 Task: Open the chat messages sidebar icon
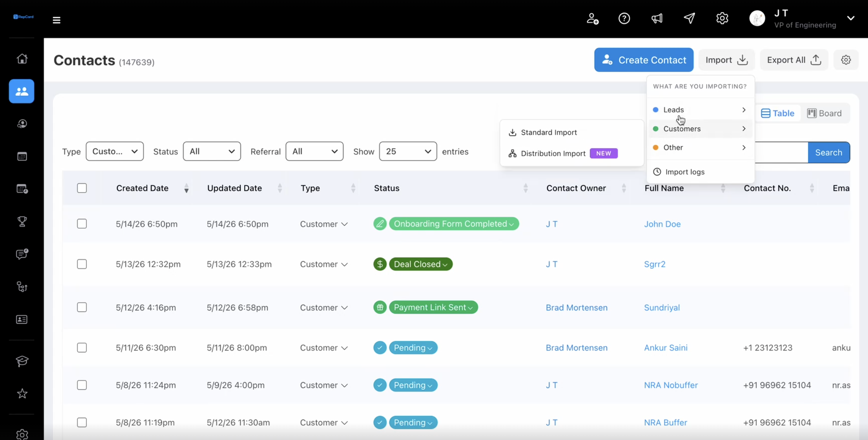pos(22,254)
